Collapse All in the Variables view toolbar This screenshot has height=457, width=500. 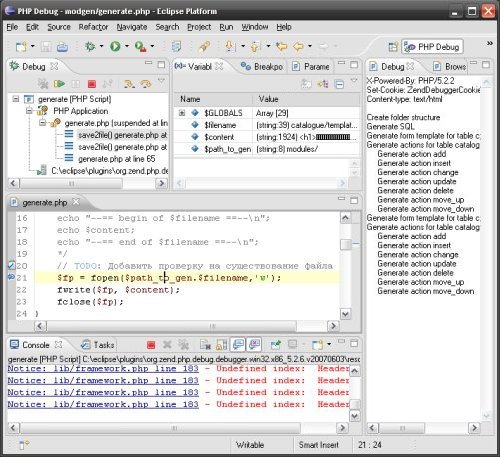point(339,84)
